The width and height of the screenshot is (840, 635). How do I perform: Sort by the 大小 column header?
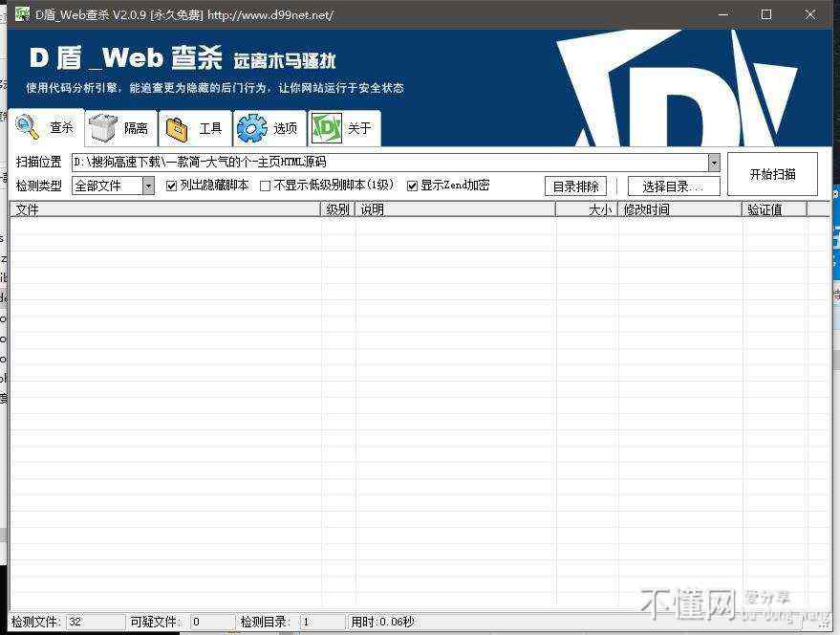587,209
